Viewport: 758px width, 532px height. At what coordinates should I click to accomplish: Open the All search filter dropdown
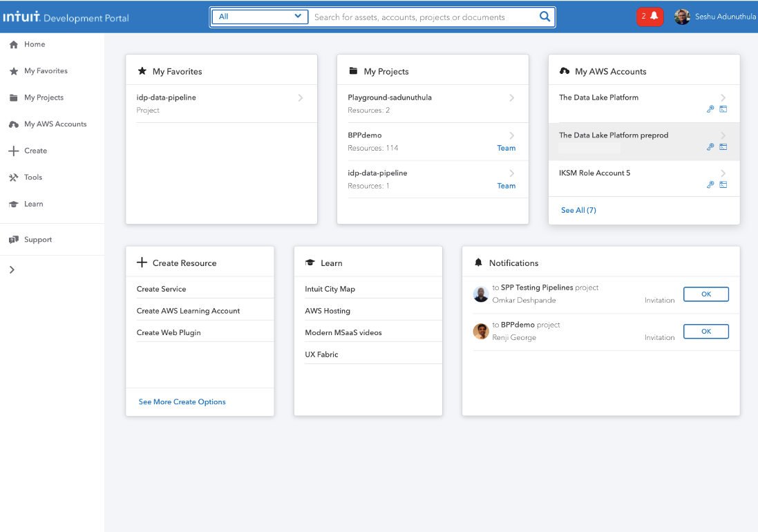(x=260, y=17)
